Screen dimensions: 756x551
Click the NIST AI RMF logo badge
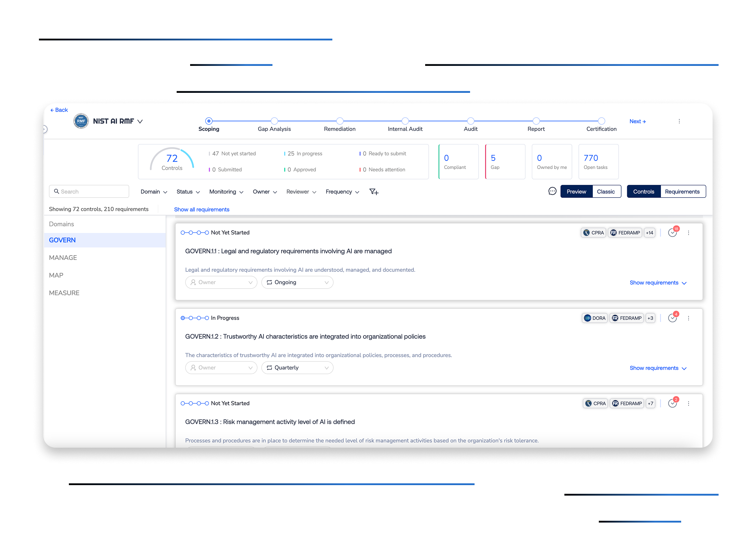[x=81, y=121]
